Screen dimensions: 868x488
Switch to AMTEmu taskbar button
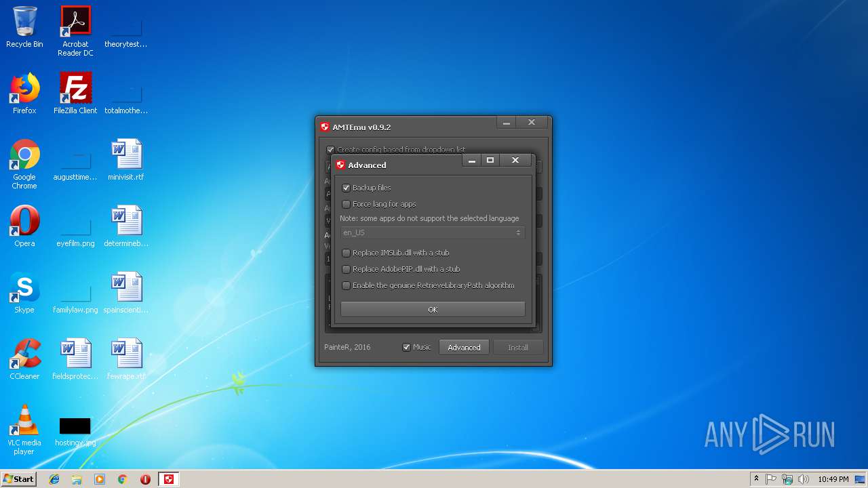click(x=169, y=479)
